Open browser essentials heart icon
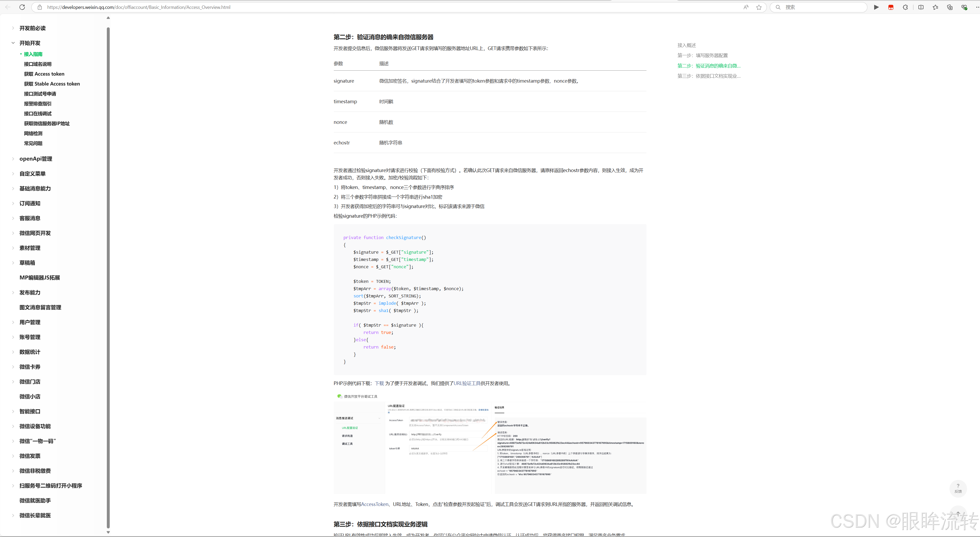This screenshot has width=980, height=537. [964, 7]
